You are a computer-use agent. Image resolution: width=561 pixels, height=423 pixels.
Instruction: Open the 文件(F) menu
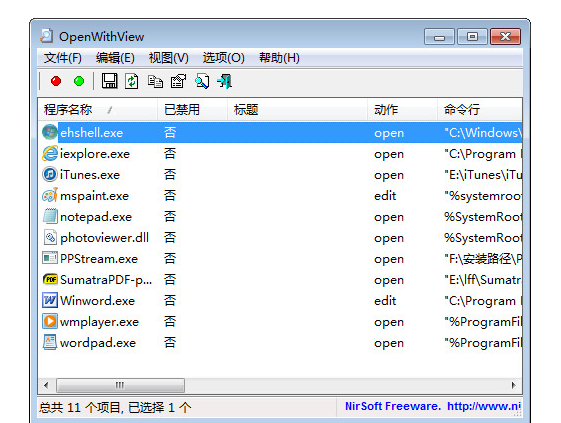(x=63, y=58)
